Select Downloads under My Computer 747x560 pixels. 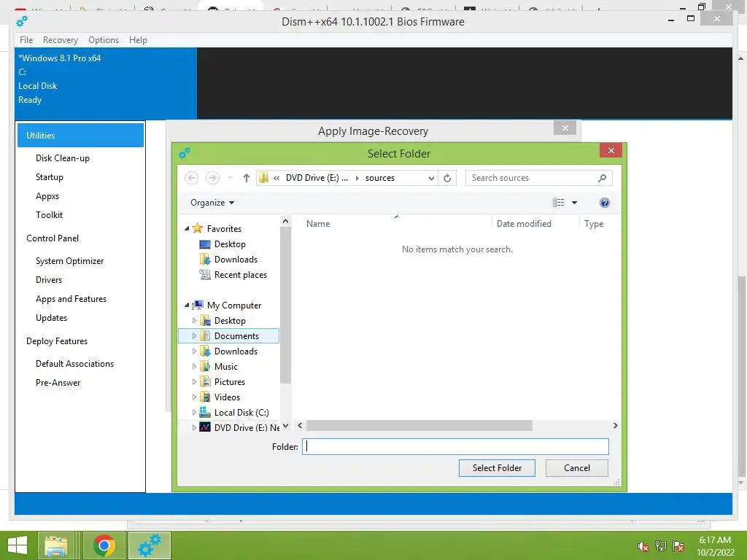(x=236, y=351)
